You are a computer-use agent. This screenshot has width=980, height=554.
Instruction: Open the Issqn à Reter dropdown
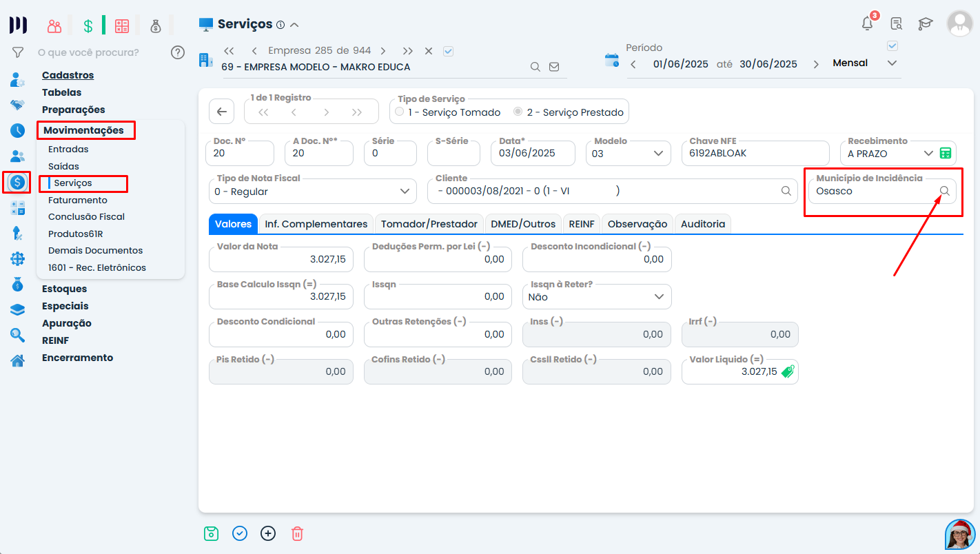tap(659, 296)
